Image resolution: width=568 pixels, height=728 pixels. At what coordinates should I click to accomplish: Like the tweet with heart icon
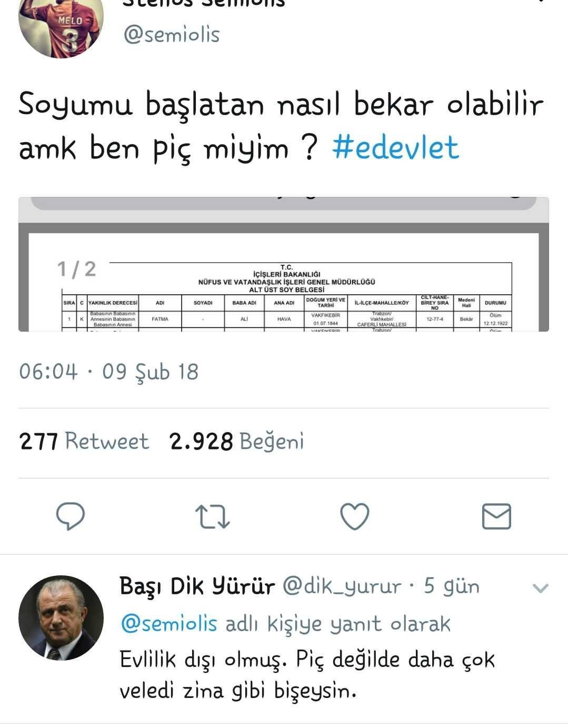[355, 516]
